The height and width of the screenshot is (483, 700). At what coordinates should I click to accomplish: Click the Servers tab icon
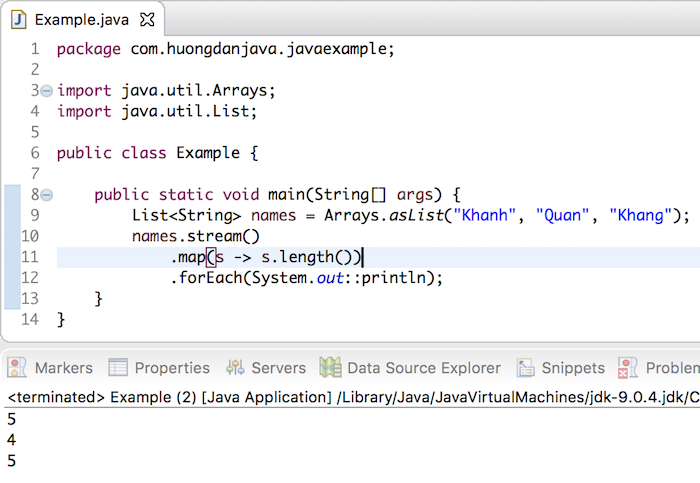[235, 367]
